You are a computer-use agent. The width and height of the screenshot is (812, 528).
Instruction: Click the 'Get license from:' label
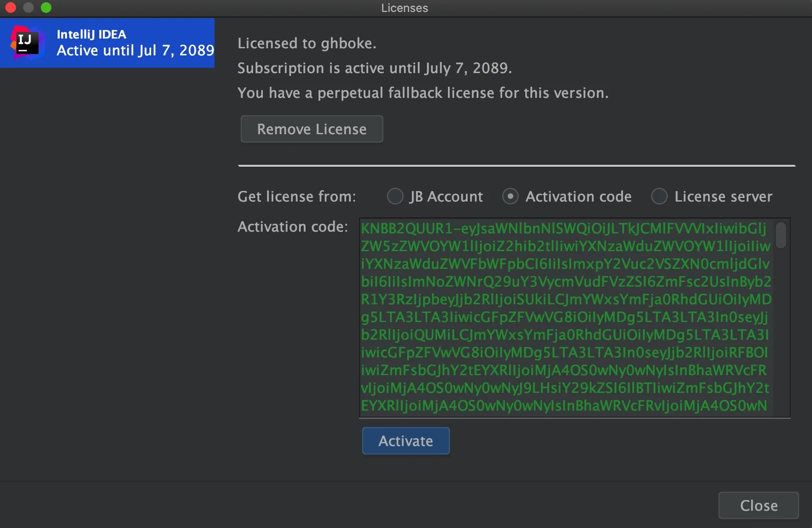point(297,196)
